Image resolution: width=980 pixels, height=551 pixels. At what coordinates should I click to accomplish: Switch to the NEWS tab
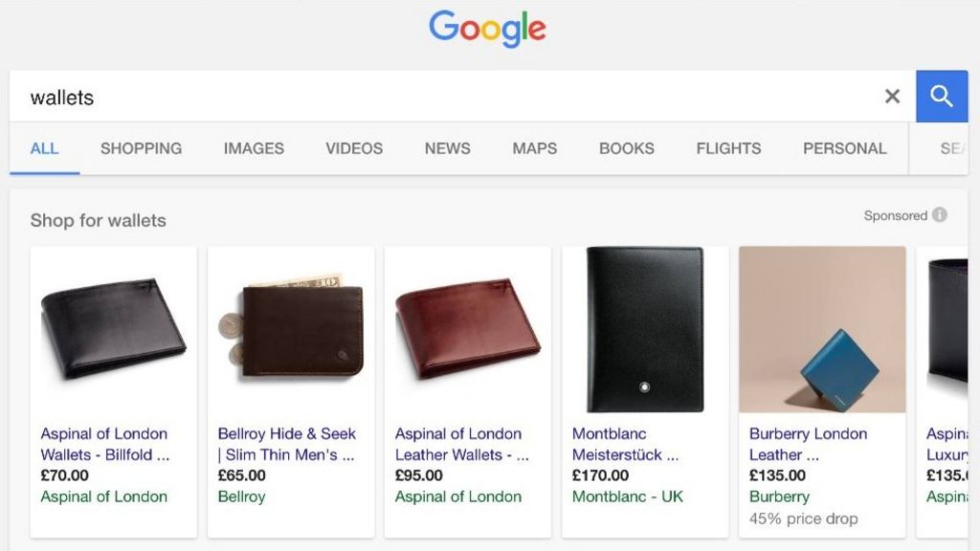coord(446,148)
